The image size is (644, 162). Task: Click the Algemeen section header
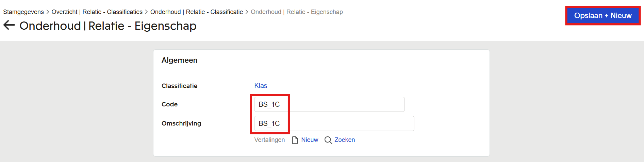click(179, 60)
